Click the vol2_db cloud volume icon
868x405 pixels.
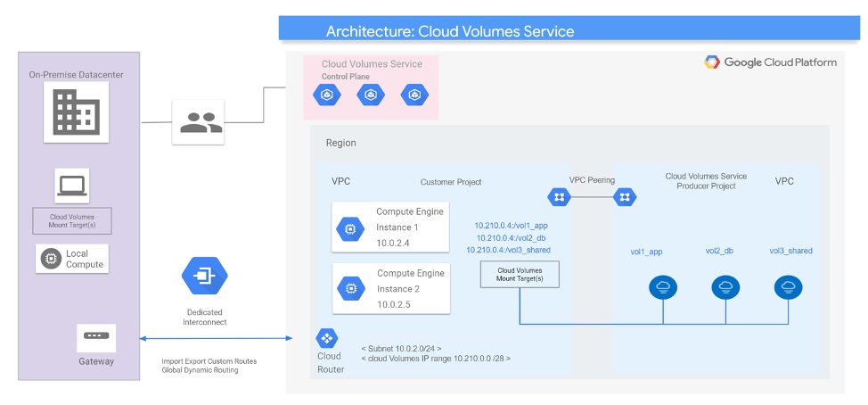tap(725, 287)
